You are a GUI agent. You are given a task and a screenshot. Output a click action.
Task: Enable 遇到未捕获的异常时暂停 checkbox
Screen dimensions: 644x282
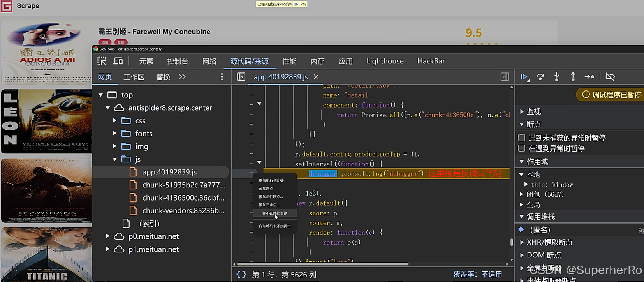pyautogui.click(x=522, y=137)
